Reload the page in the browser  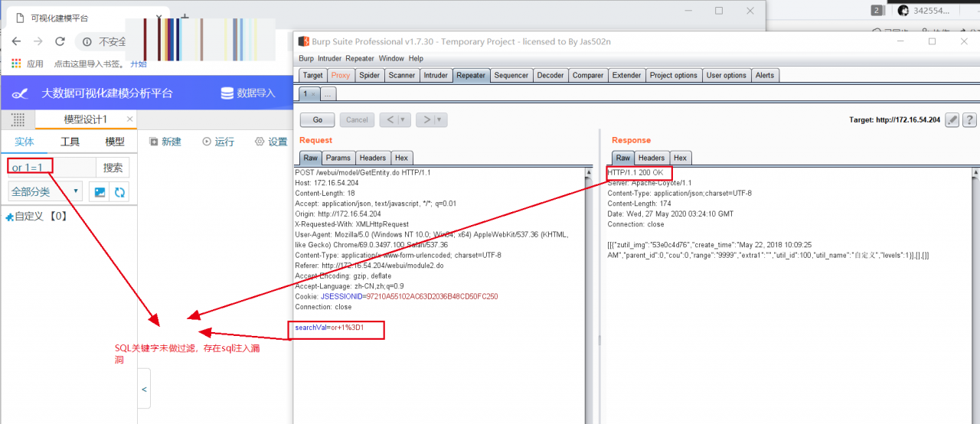click(x=60, y=41)
